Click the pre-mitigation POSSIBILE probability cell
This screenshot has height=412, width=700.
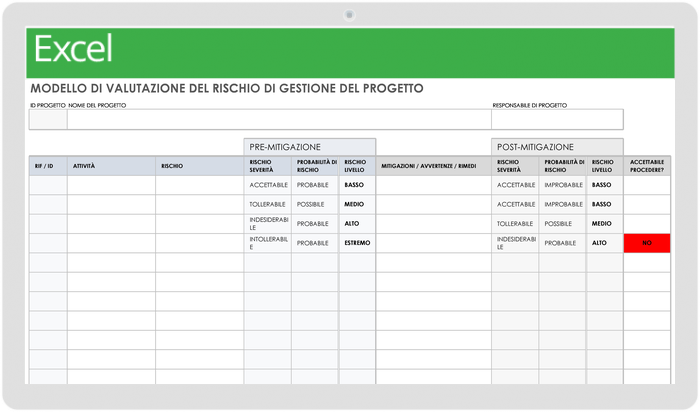click(315, 204)
